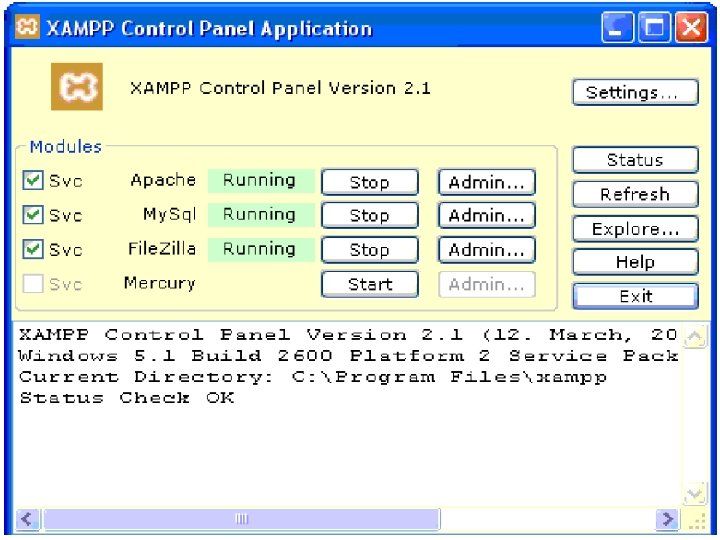The width and height of the screenshot is (720, 540).
Task: Click the FileZilla Running status label
Action: (x=259, y=249)
